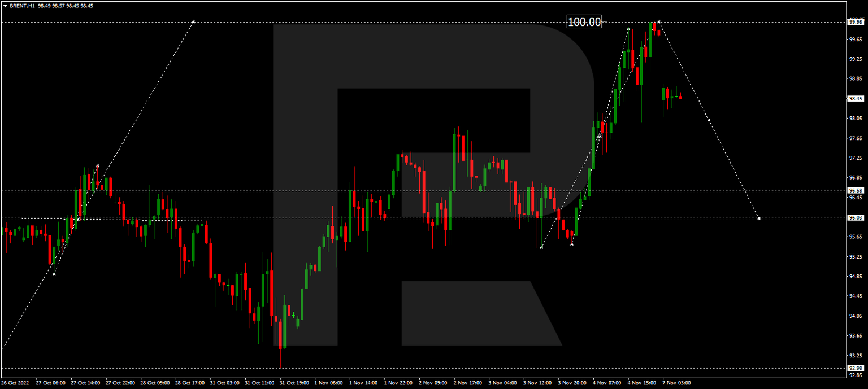Click the 96.03 horizontal level tag
Viewport: 868px width, 389px height.
pyautogui.click(x=856, y=218)
